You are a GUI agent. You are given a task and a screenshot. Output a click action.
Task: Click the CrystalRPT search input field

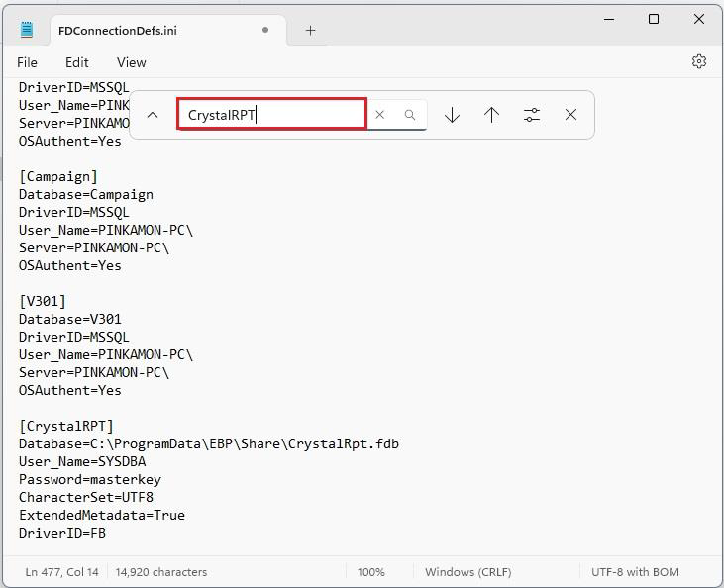pos(271,115)
